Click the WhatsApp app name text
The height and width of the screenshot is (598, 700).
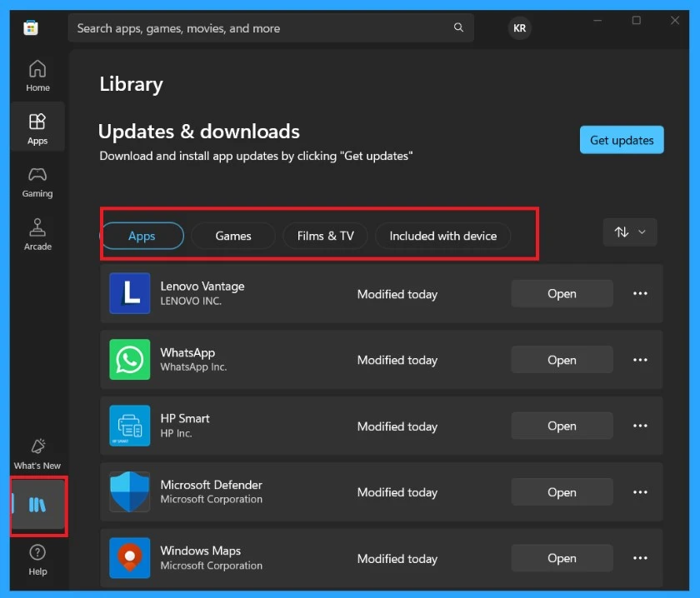coord(188,352)
